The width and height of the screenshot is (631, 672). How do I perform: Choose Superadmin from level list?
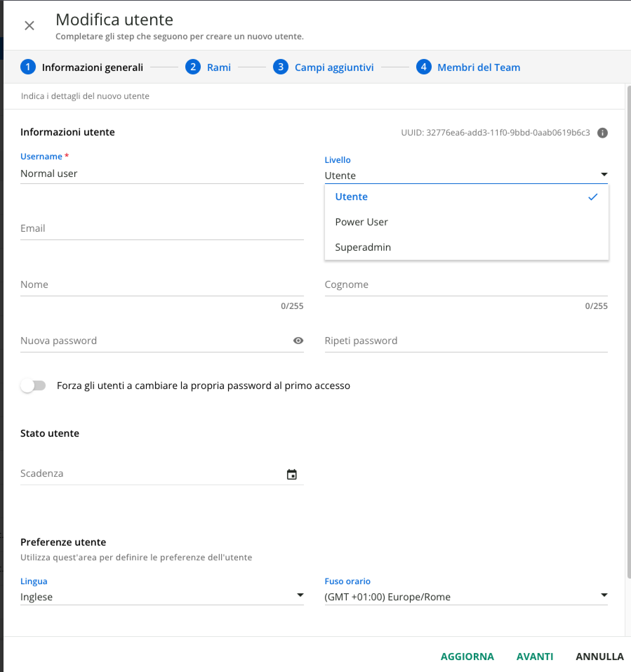(363, 247)
